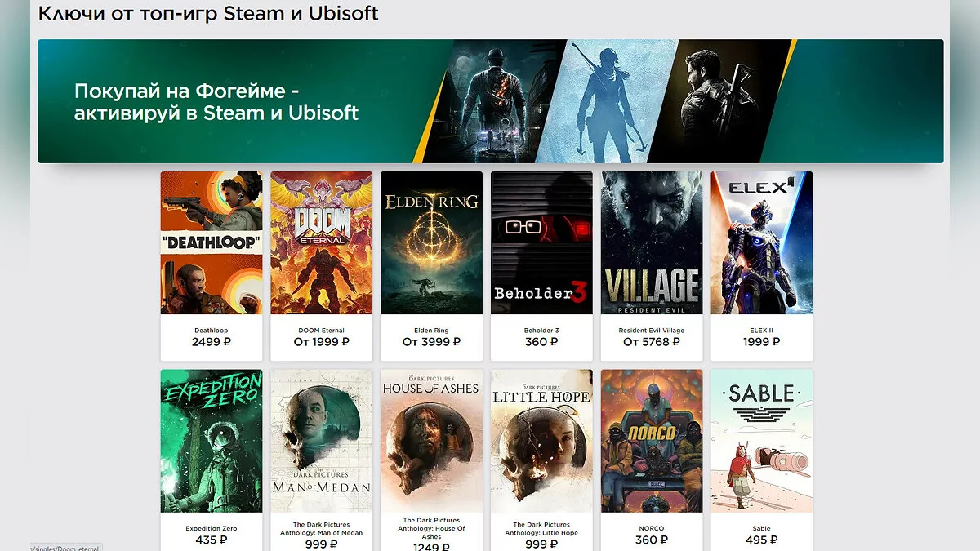The height and width of the screenshot is (551, 980).
Task: Click the Fogame Steam and Ubisoft banner
Action: [x=490, y=101]
